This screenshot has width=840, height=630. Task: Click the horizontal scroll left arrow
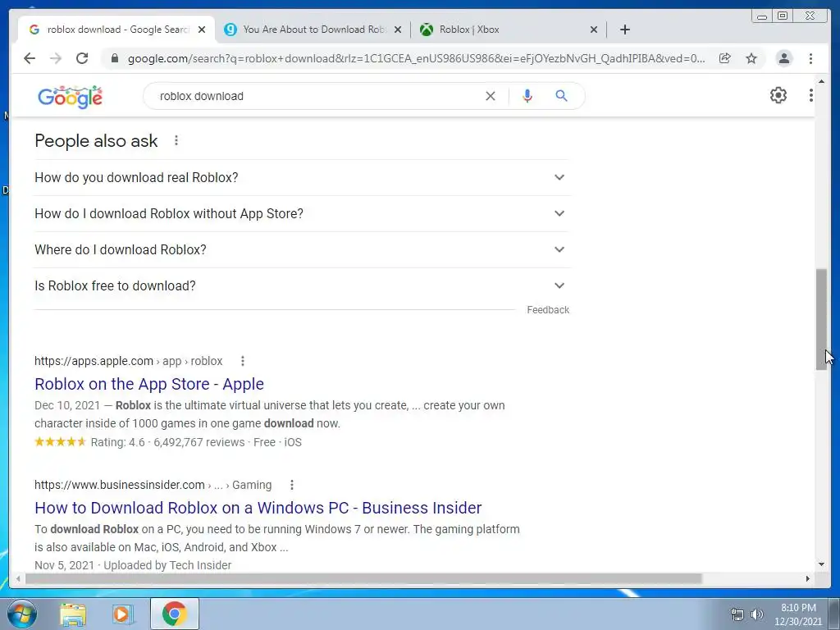click(18, 578)
